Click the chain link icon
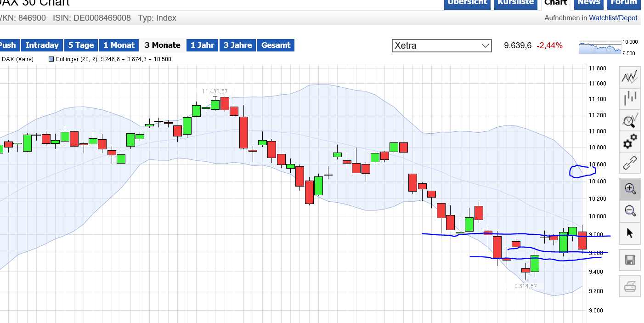This screenshot has width=644, height=323. (x=629, y=163)
